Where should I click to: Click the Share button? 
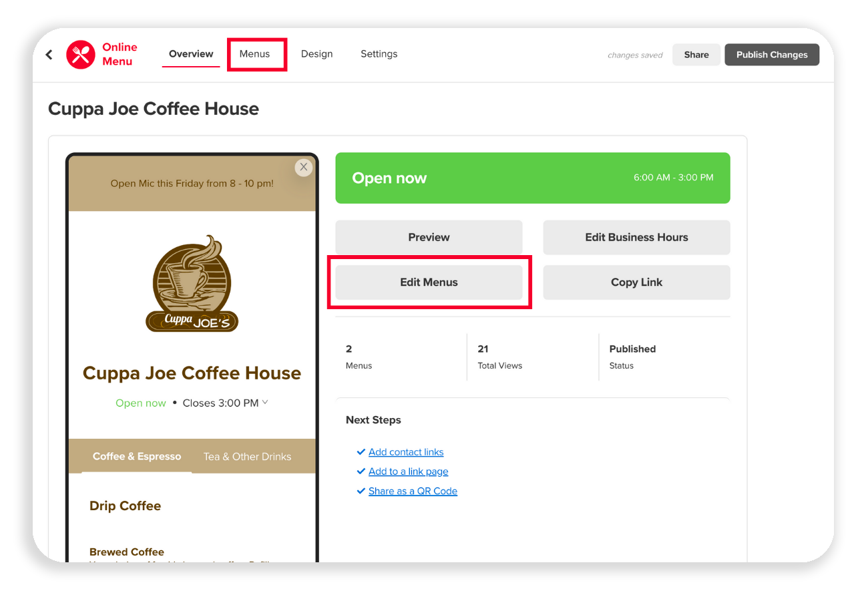click(696, 55)
